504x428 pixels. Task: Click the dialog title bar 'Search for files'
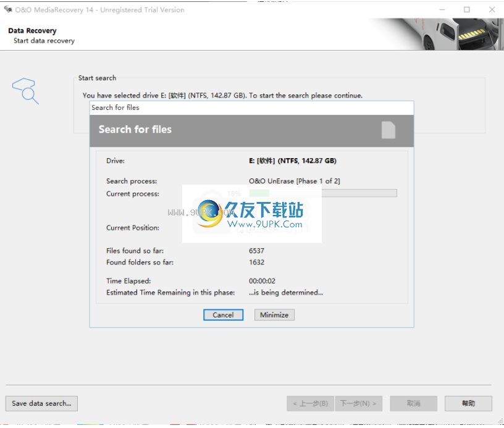point(251,107)
